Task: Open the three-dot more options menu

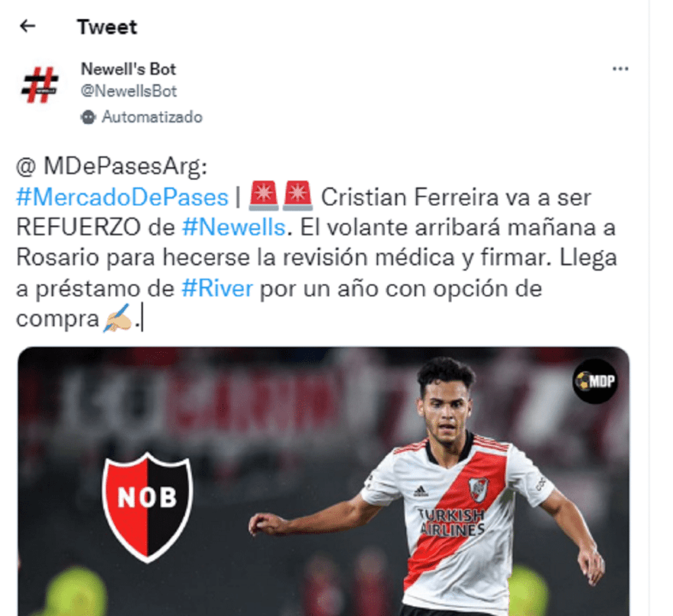Action: 620,69
